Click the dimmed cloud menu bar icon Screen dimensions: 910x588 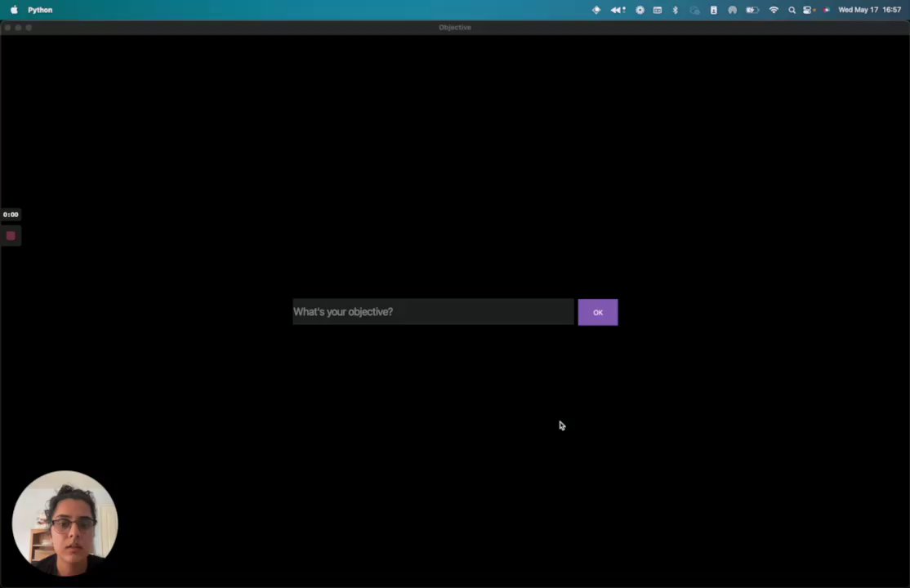(694, 10)
